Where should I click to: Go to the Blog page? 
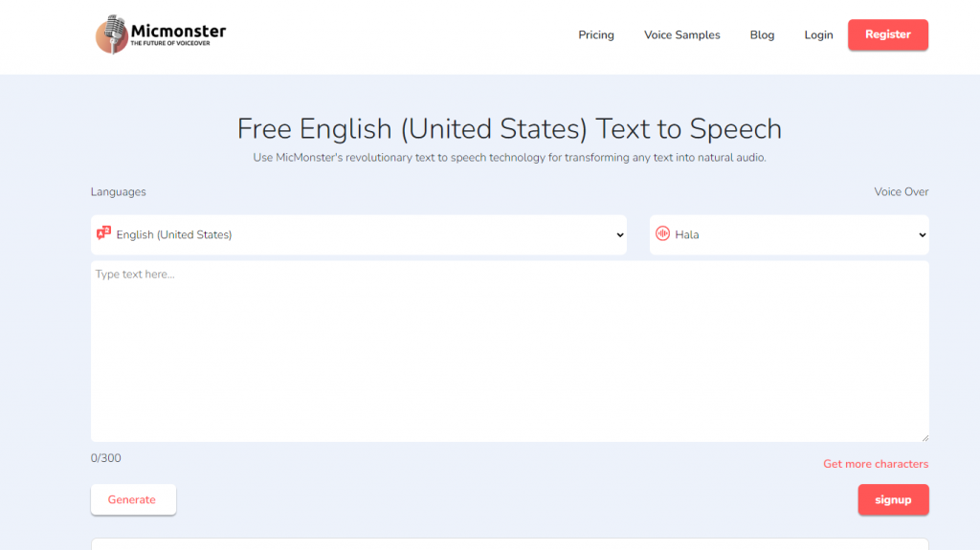coord(762,35)
